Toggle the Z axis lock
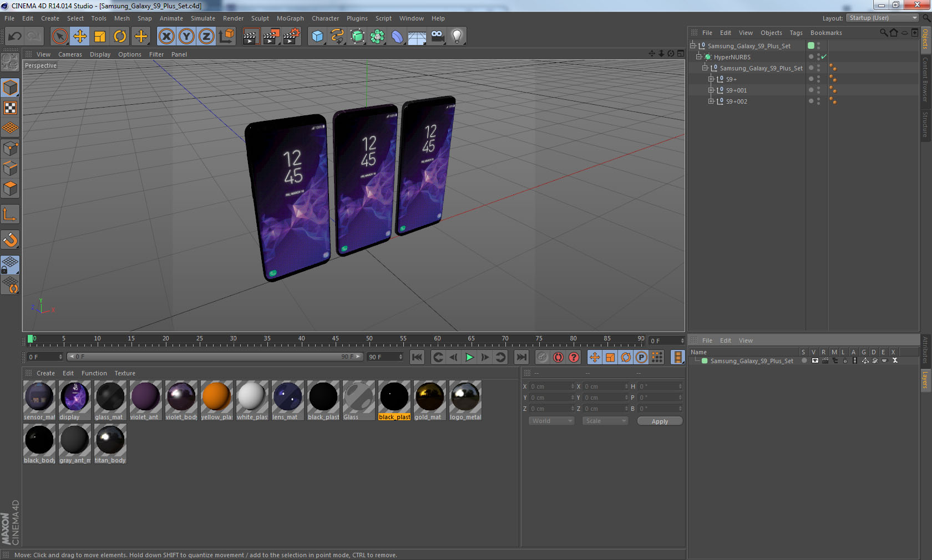Screen dimensions: 932x560 206,37
